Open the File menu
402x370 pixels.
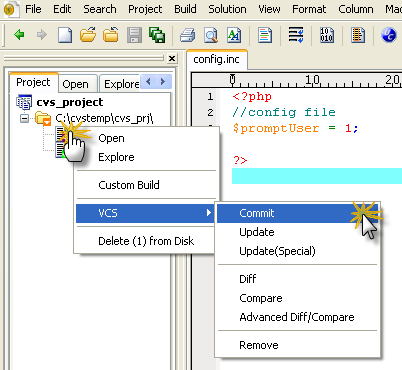pyautogui.click(x=33, y=9)
